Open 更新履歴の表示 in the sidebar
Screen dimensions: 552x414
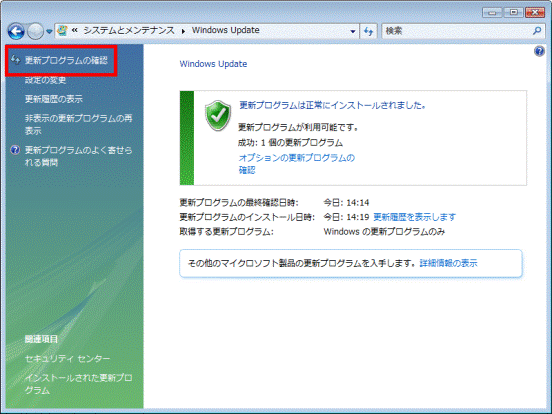coord(54,99)
